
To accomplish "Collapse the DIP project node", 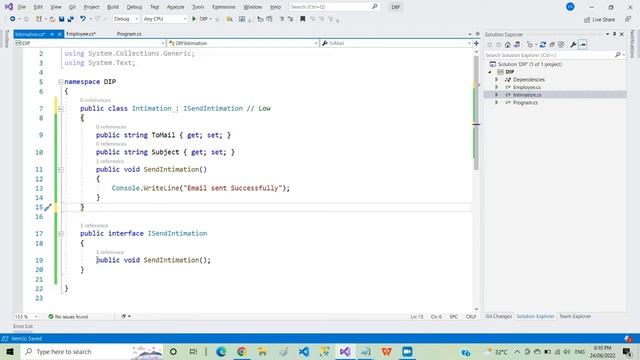I will [490, 72].
